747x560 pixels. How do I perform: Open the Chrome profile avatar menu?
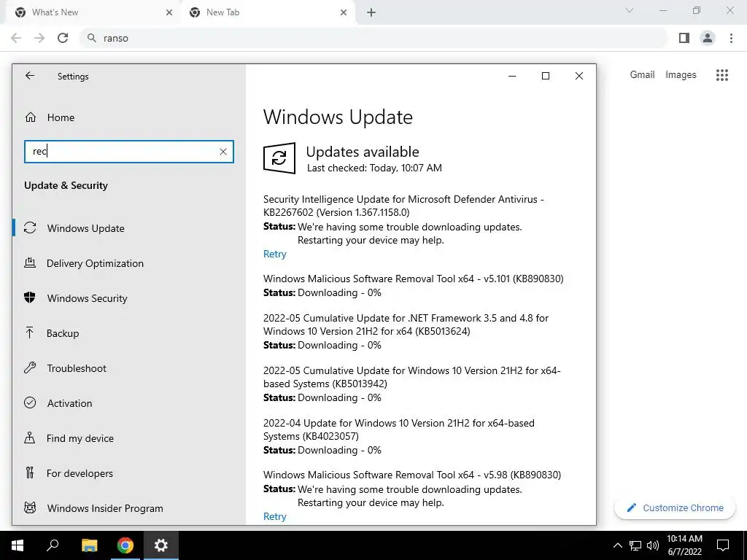(708, 38)
